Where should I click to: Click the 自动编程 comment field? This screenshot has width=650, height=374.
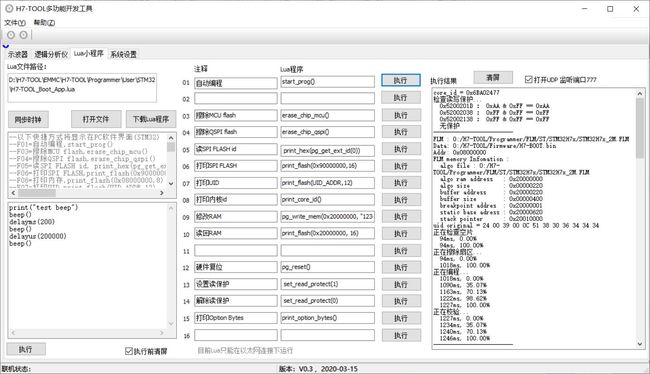tap(236, 83)
